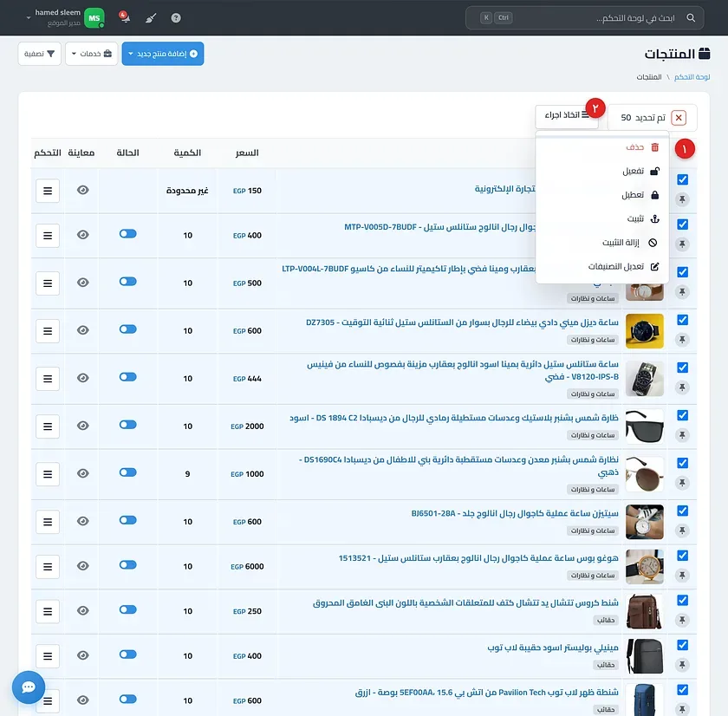Screen dimensions: 728x716
Task: Open the notifications bell icon
Action: click(x=124, y=17)
